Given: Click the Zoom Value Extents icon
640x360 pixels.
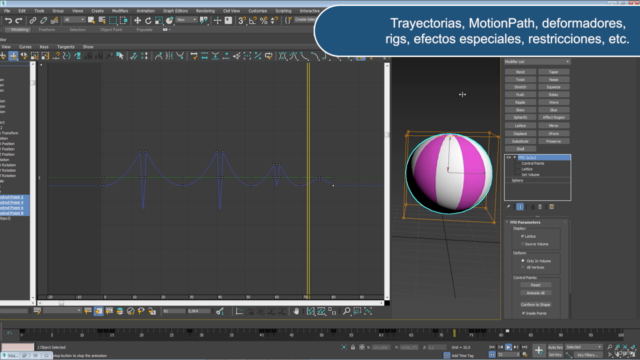Looking at the screenshot, I should pyautogui.click(x=321, y=311).
